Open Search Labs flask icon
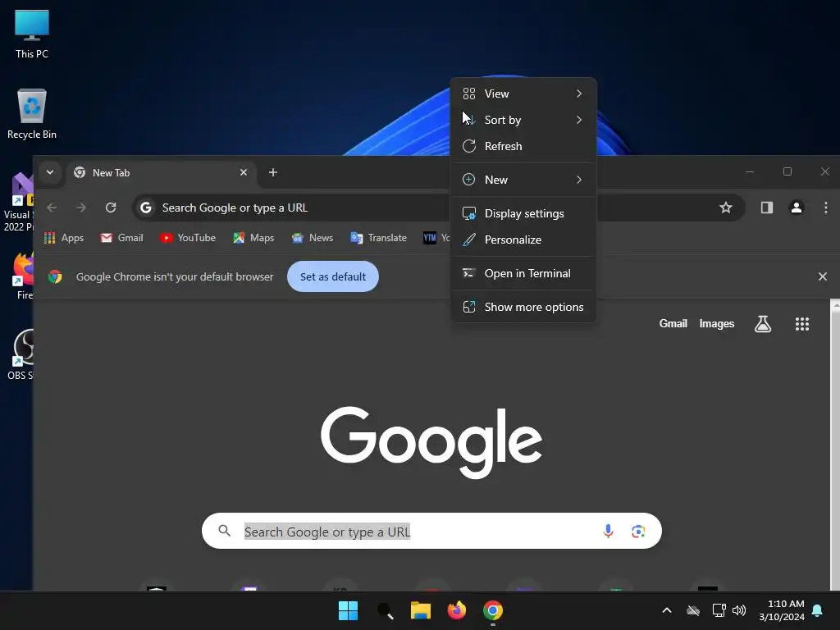 tap(763, 323)
